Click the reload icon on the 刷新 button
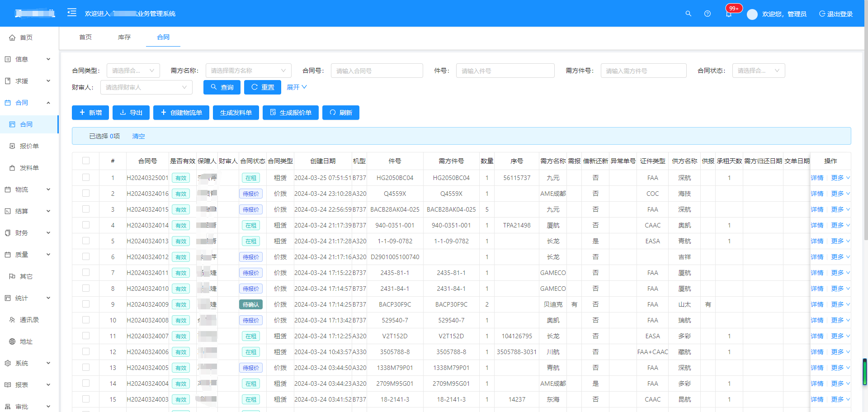Image resolution: width=868 pixels, height=412 pixels. coord(333,113)
